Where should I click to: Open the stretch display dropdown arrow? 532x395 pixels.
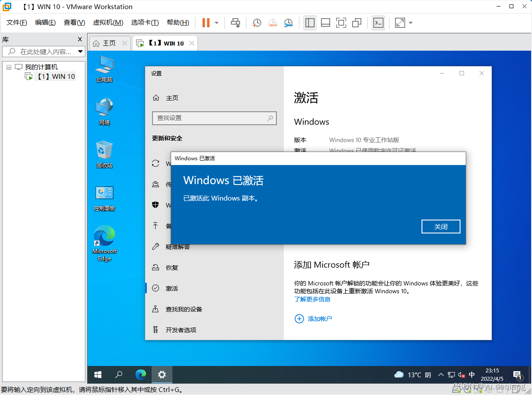(411, 23)
